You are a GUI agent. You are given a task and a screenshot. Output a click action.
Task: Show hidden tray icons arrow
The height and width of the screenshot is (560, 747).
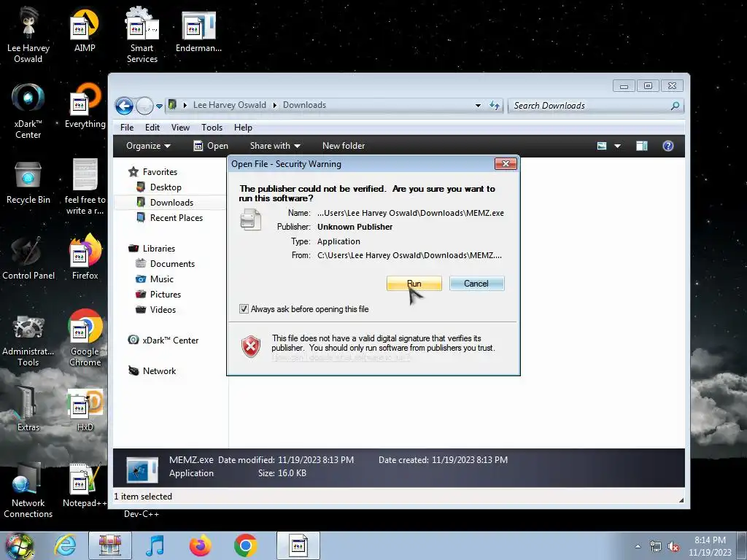(x=638, y=546)
